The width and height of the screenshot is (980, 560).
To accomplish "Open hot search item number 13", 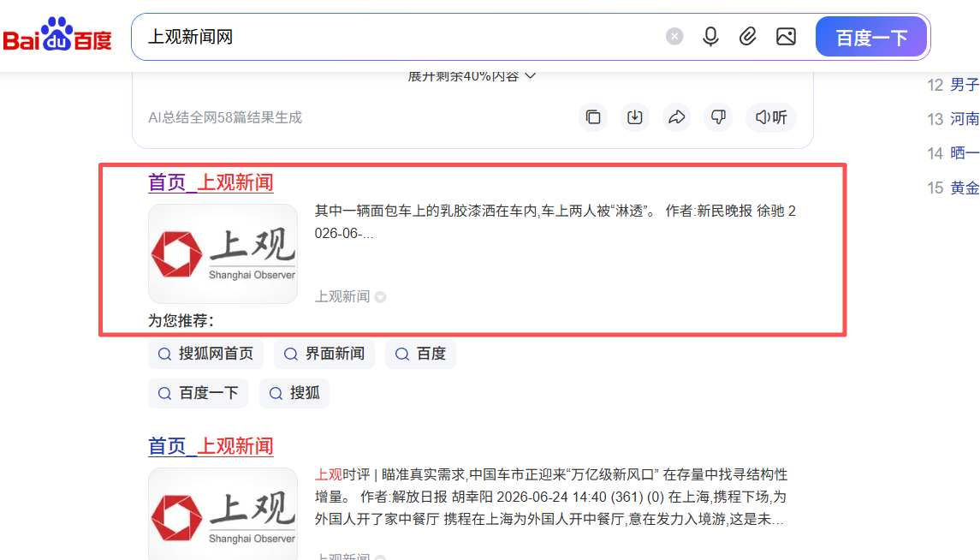I will pyautogui.click(x=953, y=119).
